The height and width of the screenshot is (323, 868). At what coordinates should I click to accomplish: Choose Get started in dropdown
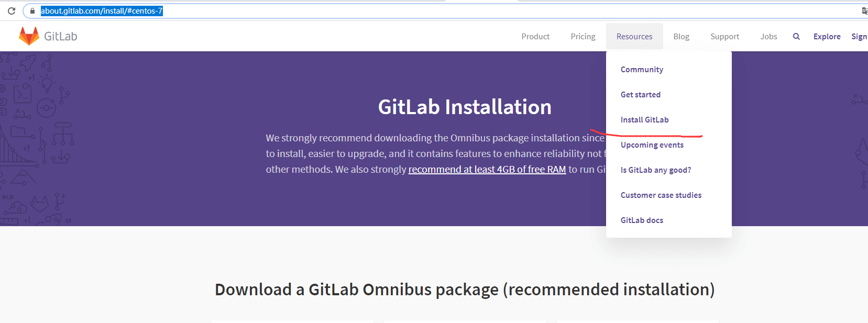coord(641,95)
